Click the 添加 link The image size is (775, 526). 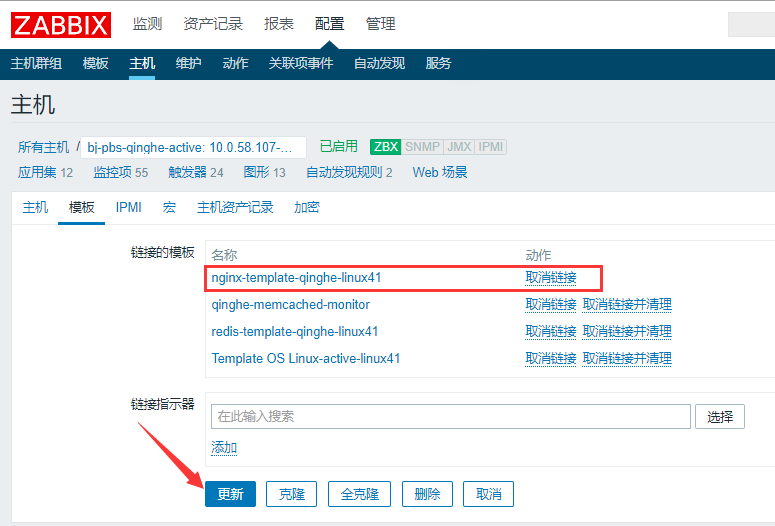coord(224,447)
